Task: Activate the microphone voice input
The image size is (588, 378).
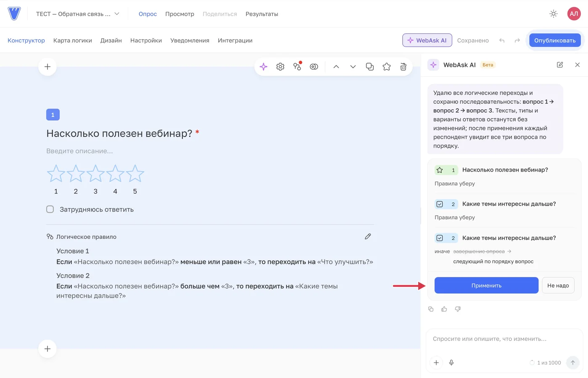Action: [x=451, y=362]
